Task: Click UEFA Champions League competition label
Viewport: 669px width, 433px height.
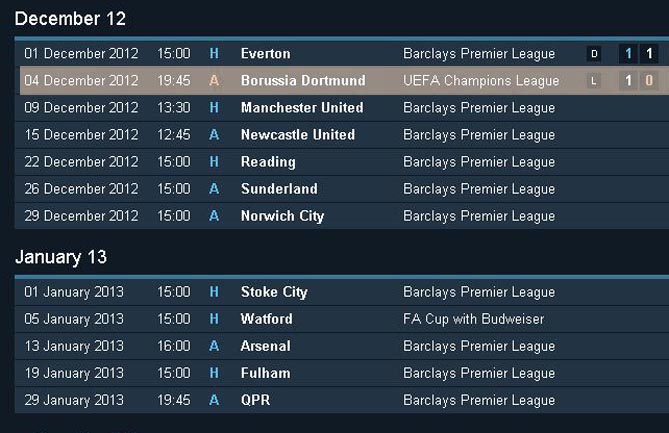Action: tap(481, 81)
